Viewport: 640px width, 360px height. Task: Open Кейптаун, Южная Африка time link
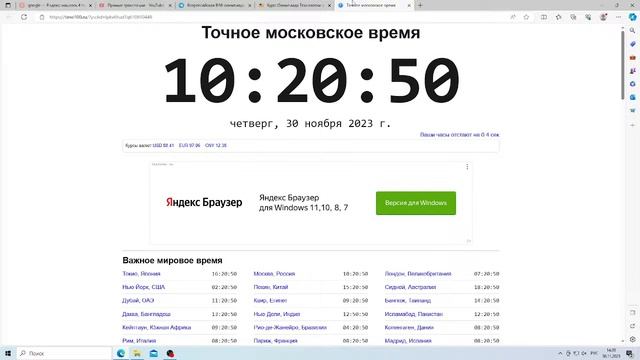tap(156, 327)
